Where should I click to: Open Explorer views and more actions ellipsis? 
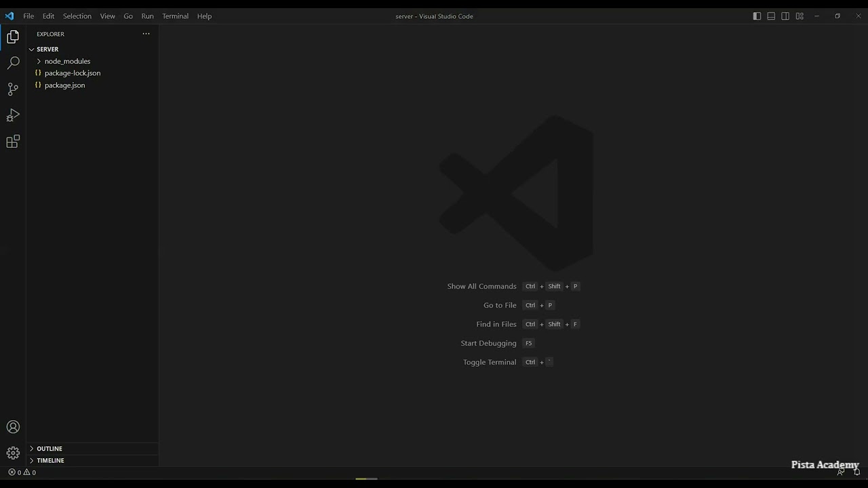point(146,34)
